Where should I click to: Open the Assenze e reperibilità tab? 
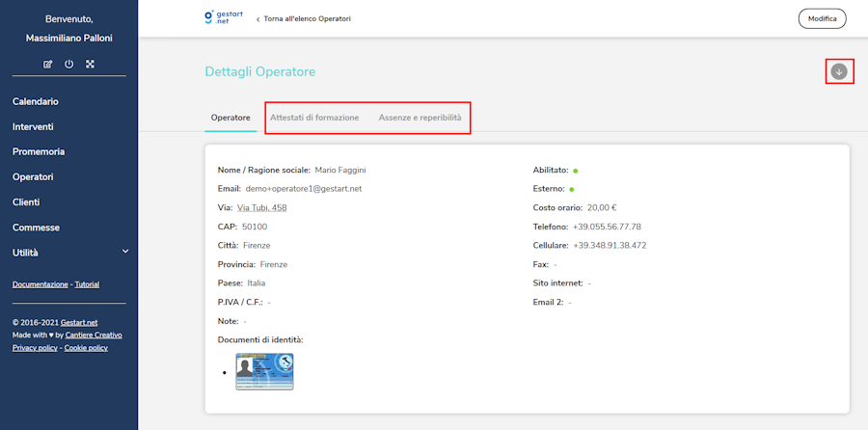[420, 118]
